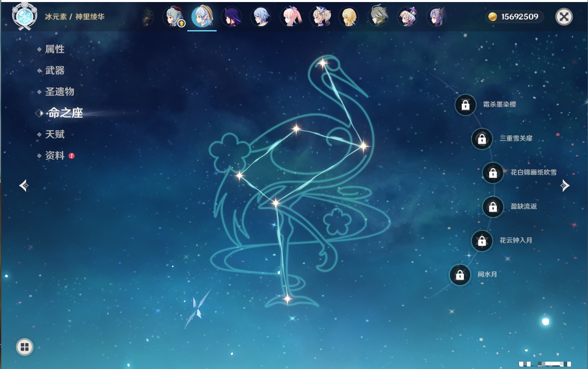Open the locked constellation 霜杀墨染樱
This screenshot has height=369, width=588.
[x=465, y=105]
